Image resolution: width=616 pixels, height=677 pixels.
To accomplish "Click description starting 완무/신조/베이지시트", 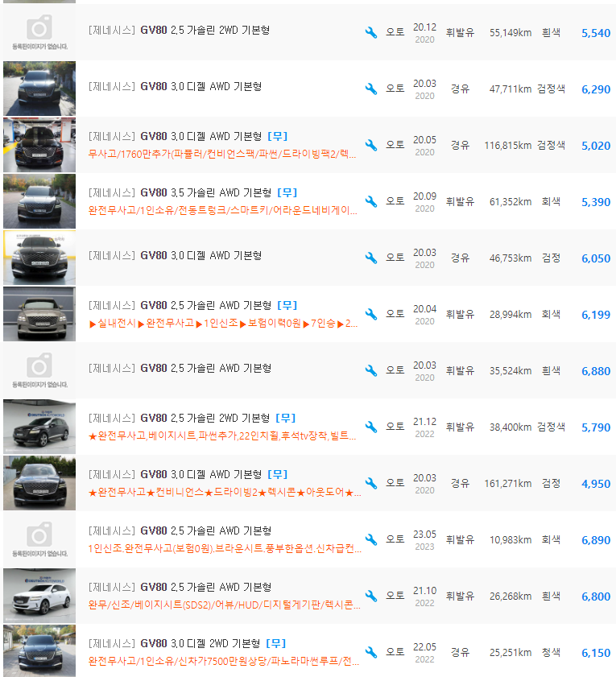I will click(x=225, y=605).
